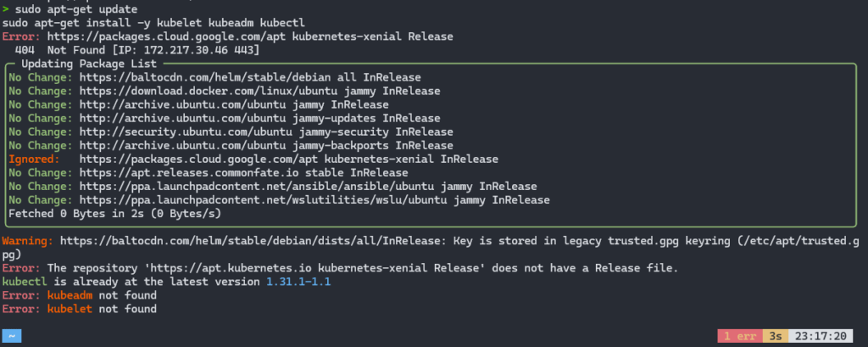Viewport: 868px width, 347px height.
Task: Click the 23:17:20 clock segment
Action: (x=821, y=336)
